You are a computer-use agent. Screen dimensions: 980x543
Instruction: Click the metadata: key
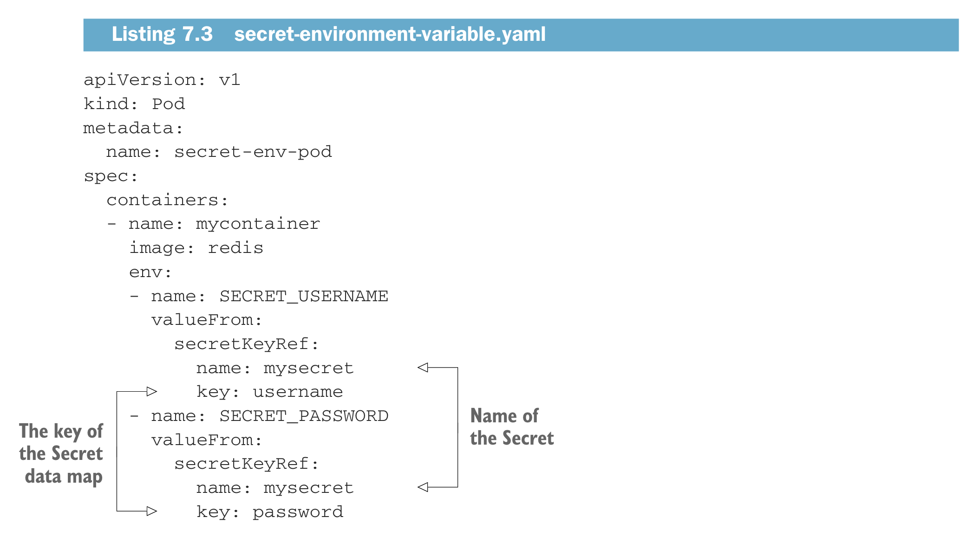click(x=133, y=128)
